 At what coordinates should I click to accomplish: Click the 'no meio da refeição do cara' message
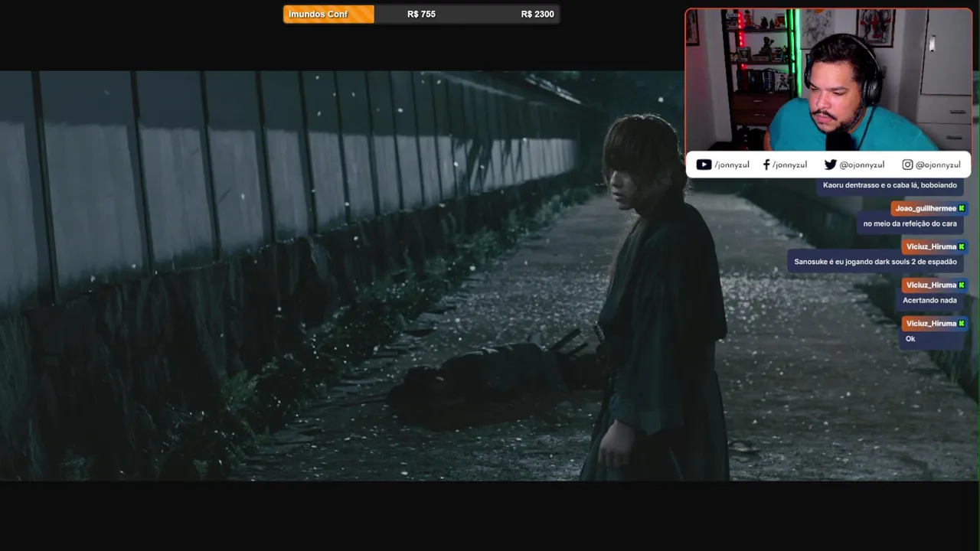pyautogui.click(x=910, y=223)
